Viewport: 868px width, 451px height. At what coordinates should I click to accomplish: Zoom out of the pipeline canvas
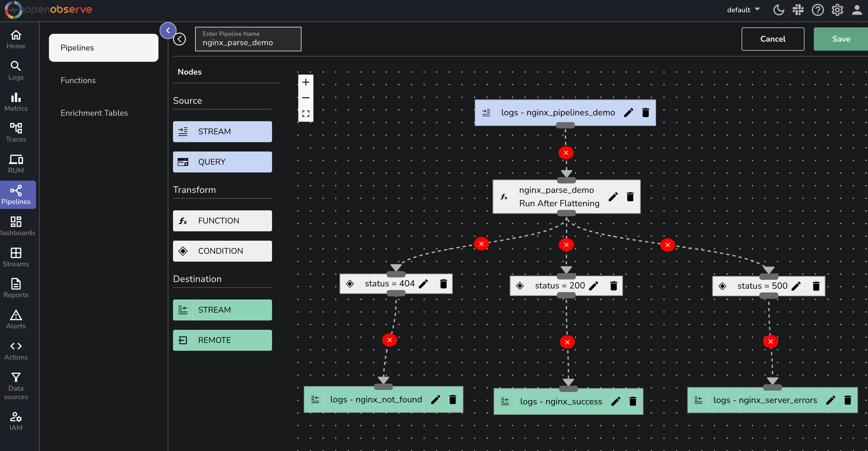[306, 98]
